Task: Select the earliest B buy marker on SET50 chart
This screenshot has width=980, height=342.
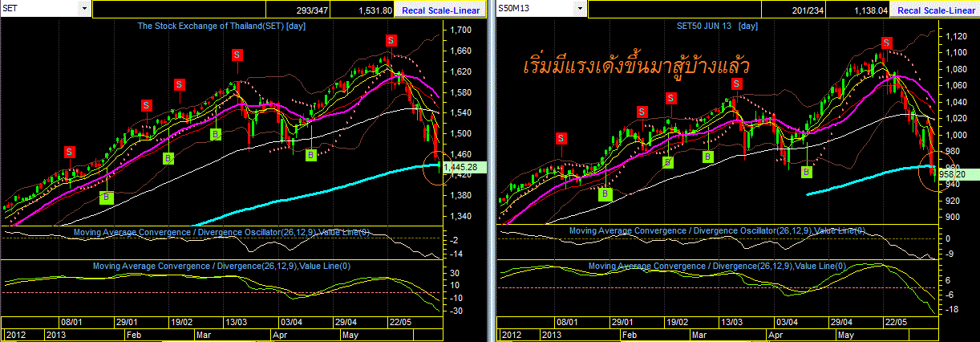Action: coord(606,193)
